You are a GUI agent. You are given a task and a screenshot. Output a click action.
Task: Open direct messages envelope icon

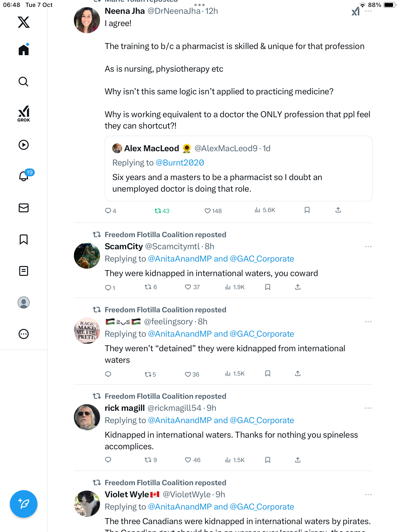click(24, 208)
